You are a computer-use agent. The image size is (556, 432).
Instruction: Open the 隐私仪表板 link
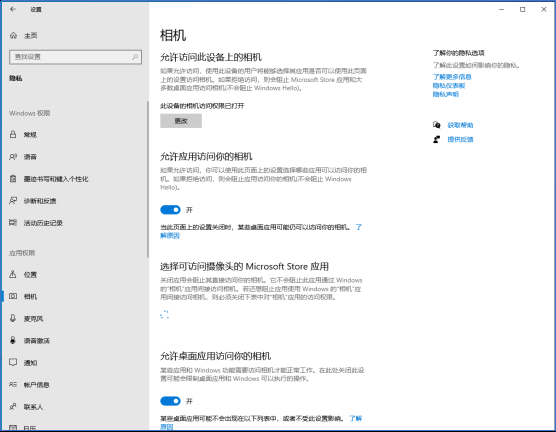[449, 85]
